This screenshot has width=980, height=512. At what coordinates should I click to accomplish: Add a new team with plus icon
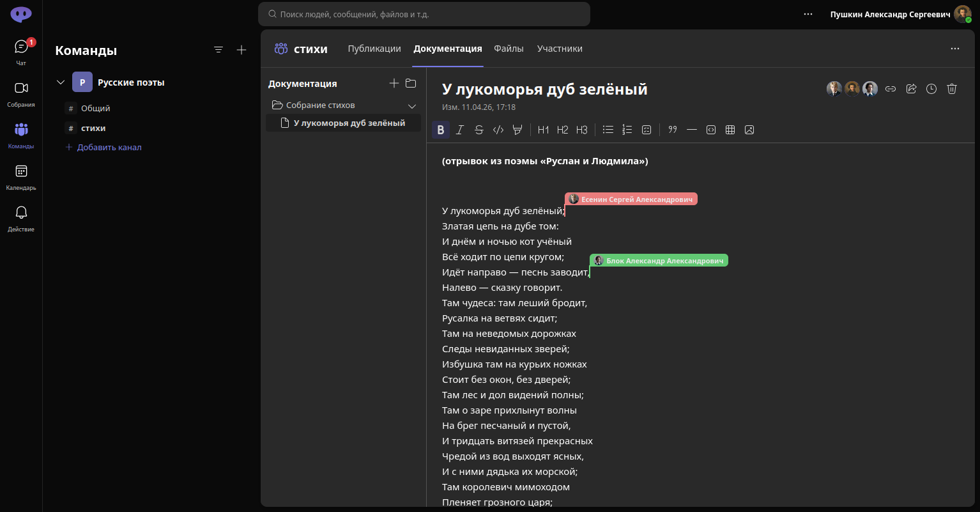tap(241, 50)
